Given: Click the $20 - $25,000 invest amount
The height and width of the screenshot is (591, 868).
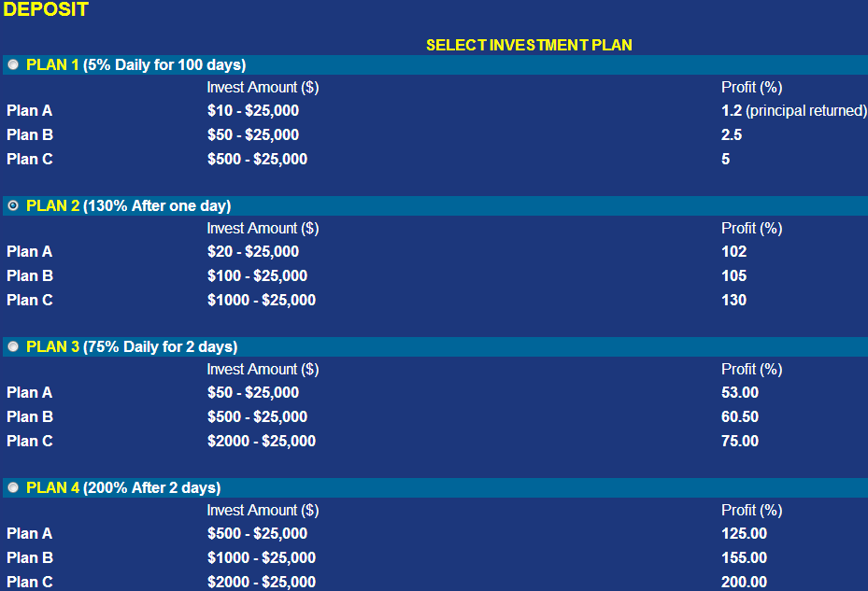Looking at the screenshot, I should pyautogui.click(x=253, y=251).
